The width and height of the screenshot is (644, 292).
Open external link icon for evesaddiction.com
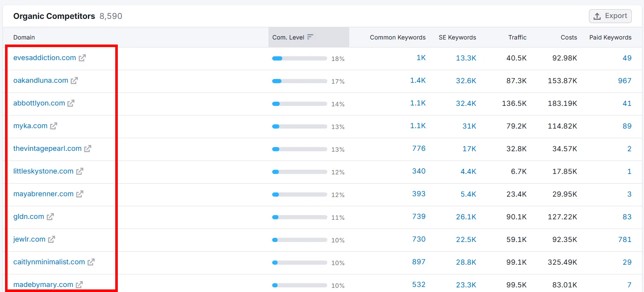coord(82,58)
